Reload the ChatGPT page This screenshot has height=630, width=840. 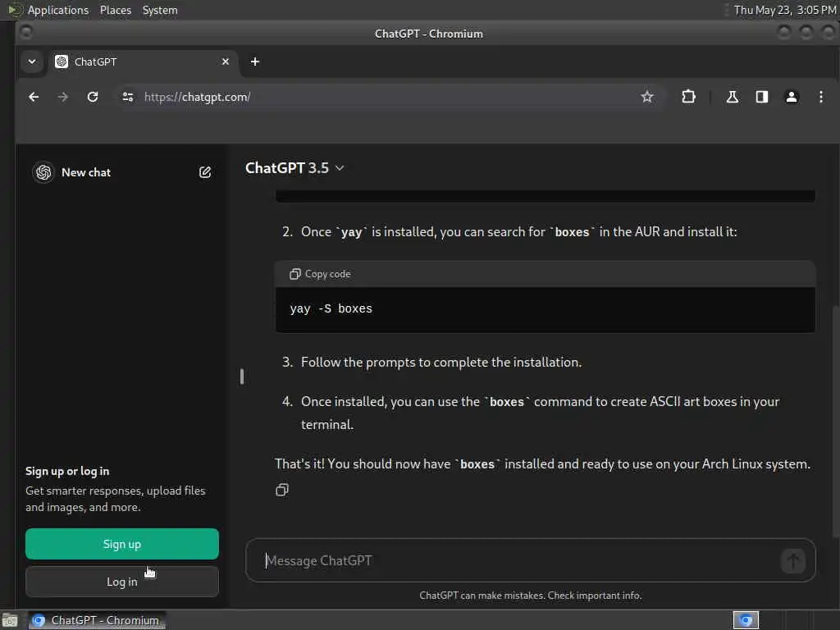(93, 97)
